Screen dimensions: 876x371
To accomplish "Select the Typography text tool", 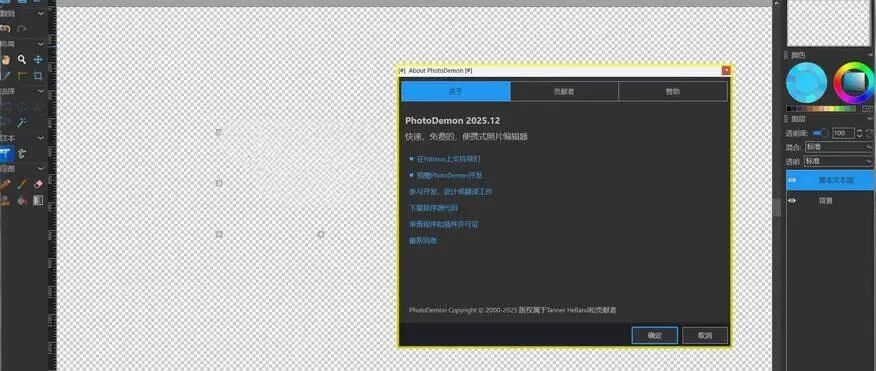I will [22, 153].
